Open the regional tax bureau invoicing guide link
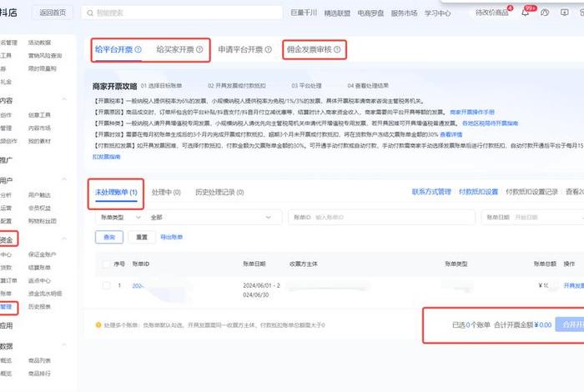This screenshot has width=584, height=392. click(491, 123)
